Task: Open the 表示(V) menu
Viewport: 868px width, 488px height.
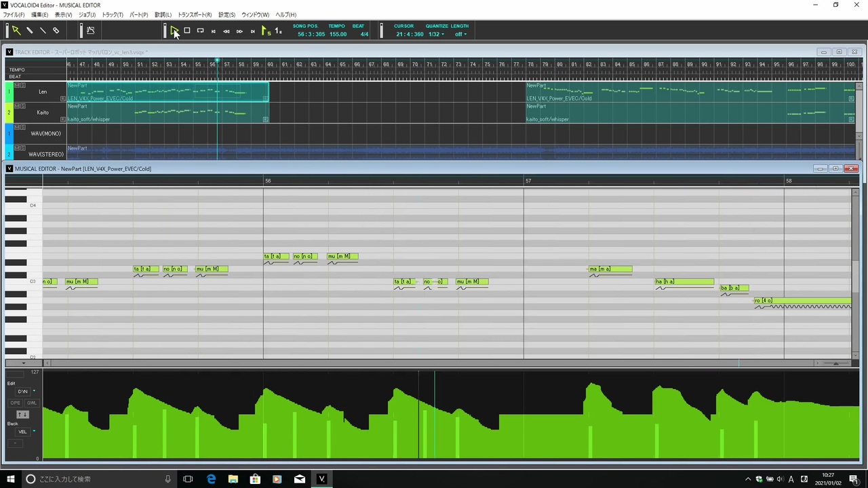Action: click(x=64, y=15)
